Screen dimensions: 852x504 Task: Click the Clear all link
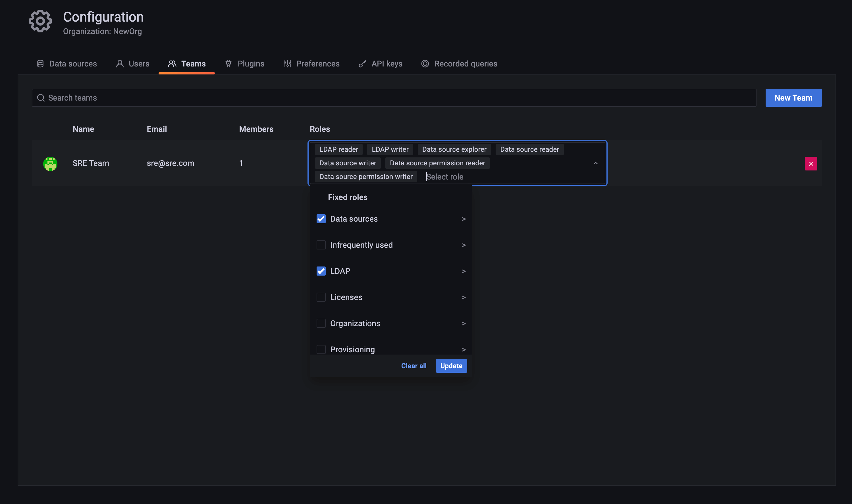[x=413, y=366]
